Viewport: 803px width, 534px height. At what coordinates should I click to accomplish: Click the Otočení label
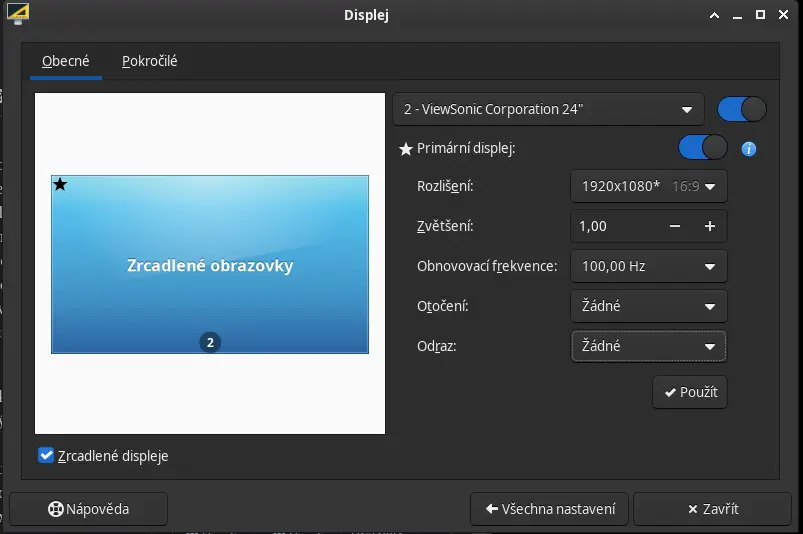pos(442,306)
